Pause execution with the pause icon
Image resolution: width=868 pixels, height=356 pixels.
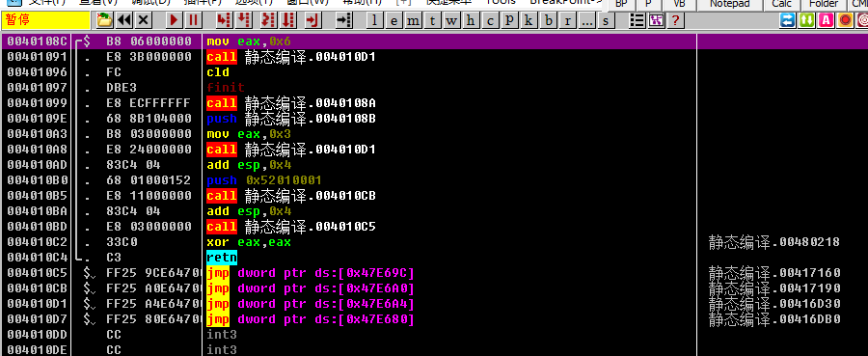coord(193,21)
